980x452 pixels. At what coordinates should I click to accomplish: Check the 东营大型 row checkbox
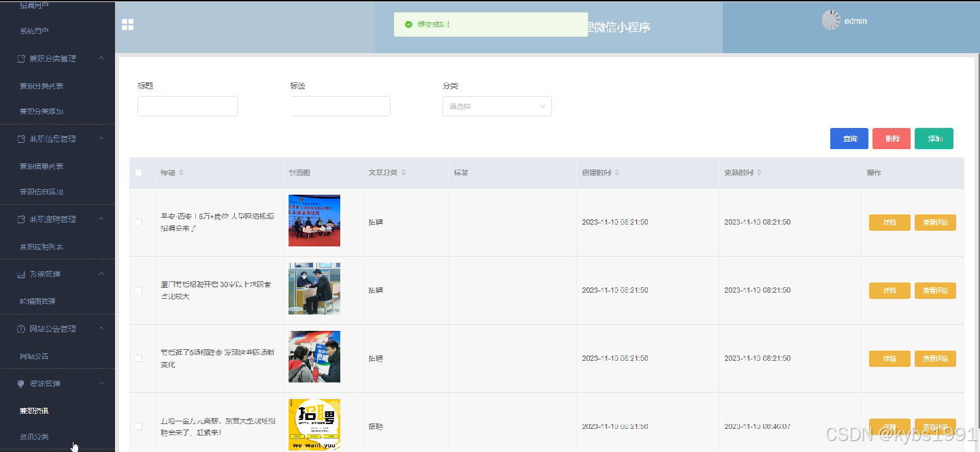pyautogui.click(x=139, y=426)
